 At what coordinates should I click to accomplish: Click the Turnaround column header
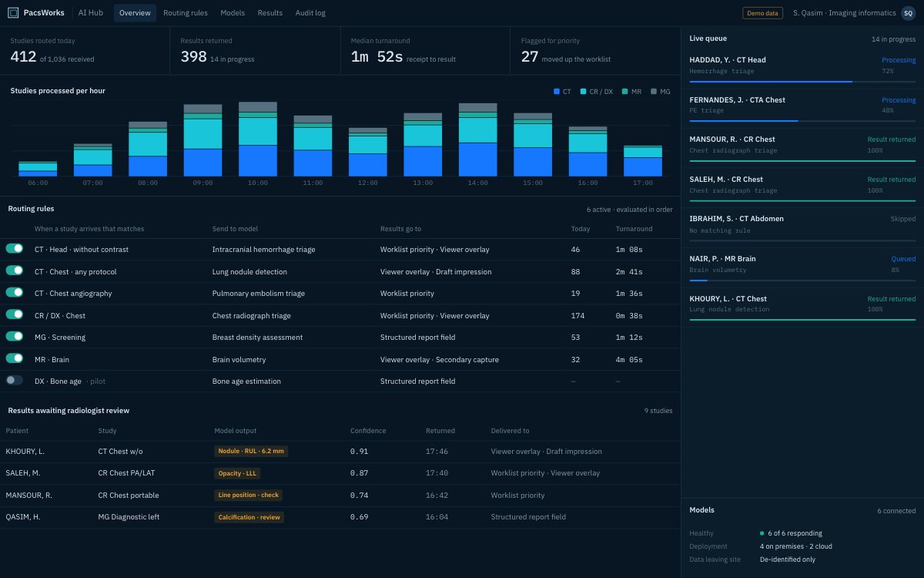click(634, 229)
